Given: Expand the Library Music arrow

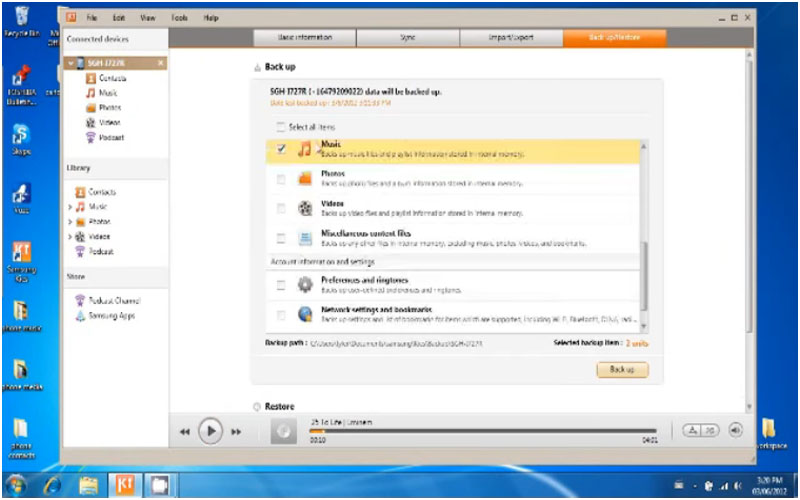Looking at the screenshot, I should (70, 207).
